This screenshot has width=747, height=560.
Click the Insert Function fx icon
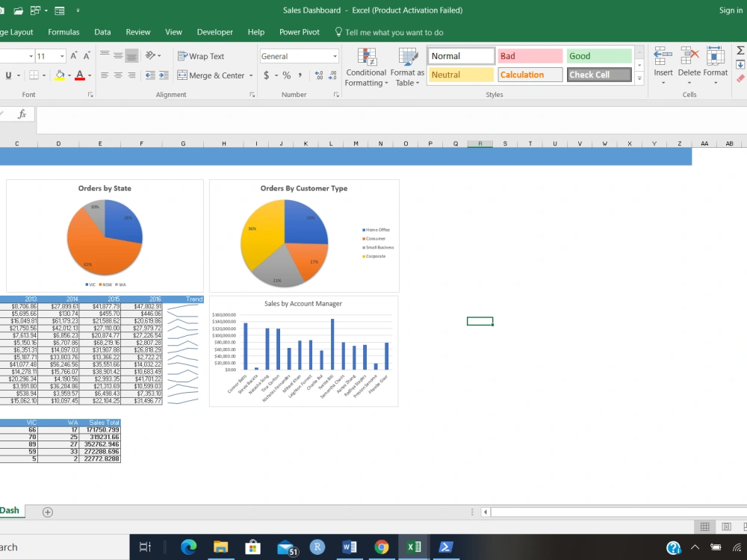(22, 113)
